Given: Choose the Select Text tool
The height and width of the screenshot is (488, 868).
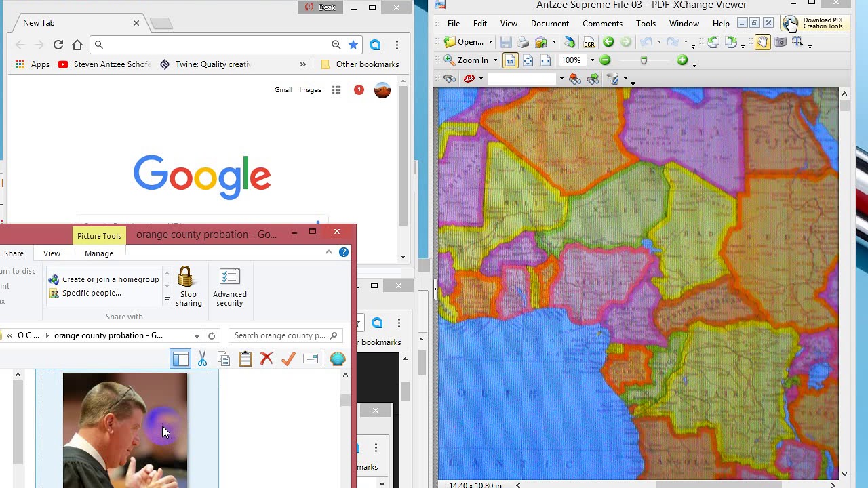Looking at the screenshot, I should 798,42.
